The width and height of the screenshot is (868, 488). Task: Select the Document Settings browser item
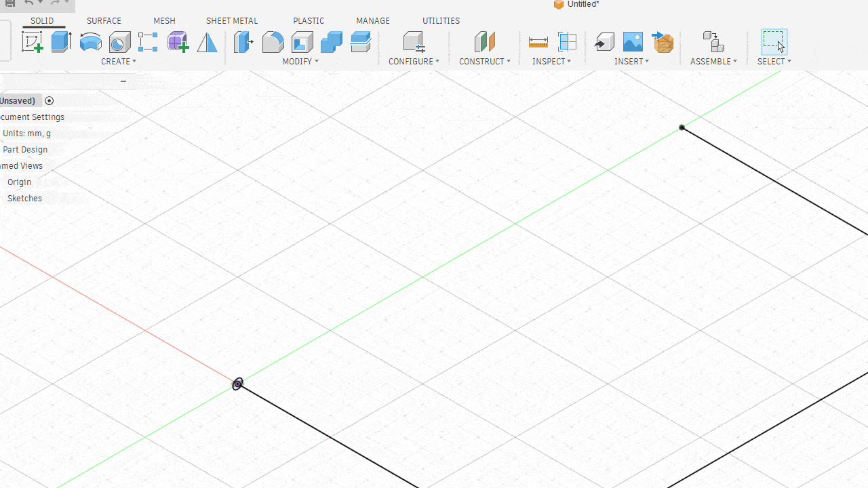click(33, 117)
